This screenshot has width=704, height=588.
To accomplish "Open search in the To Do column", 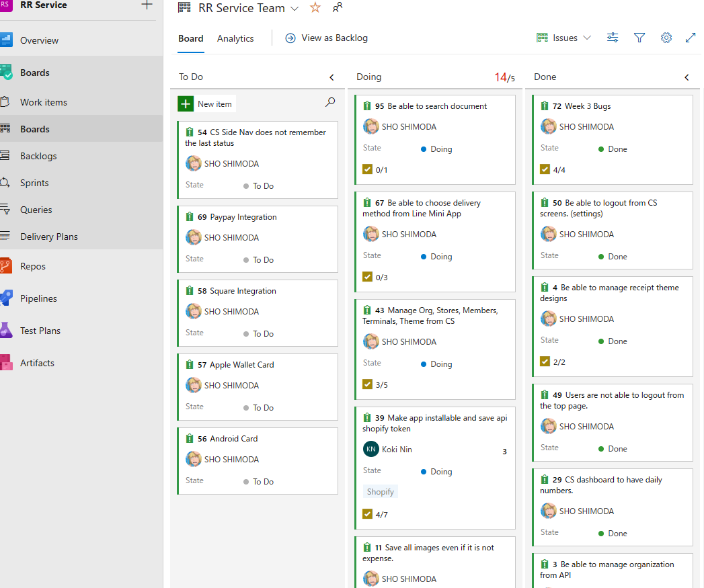I will coord(329,102).
